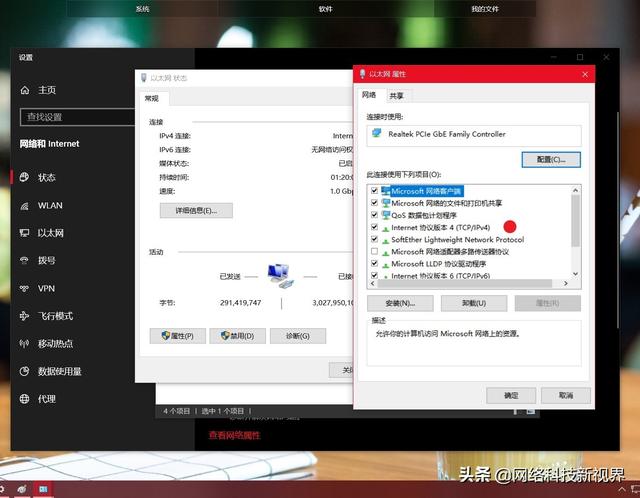Open the 主页 home icon in Settings
This screenshot has width=640, height=498.
click(x=25, y=90)
